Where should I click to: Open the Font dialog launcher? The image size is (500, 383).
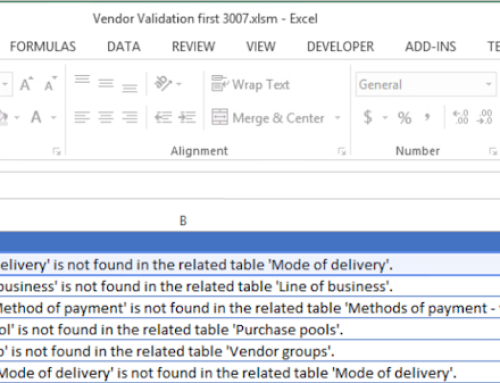coord(56,151)
